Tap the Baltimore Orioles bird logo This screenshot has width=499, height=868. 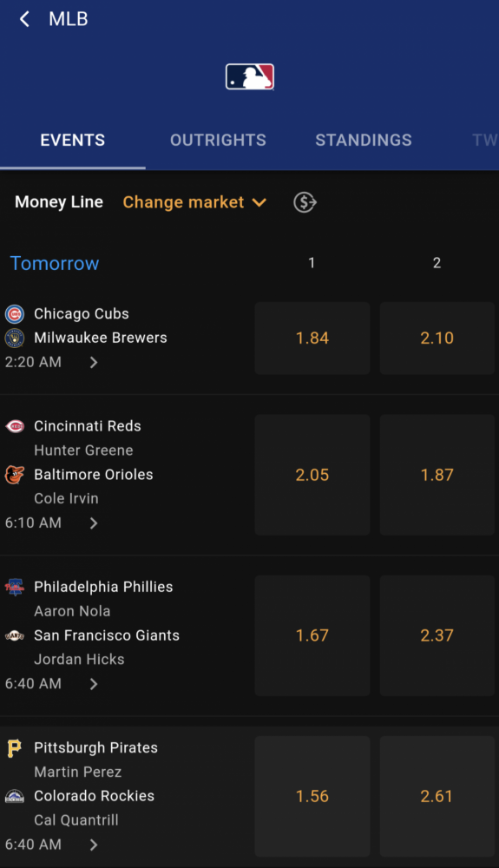15,475
